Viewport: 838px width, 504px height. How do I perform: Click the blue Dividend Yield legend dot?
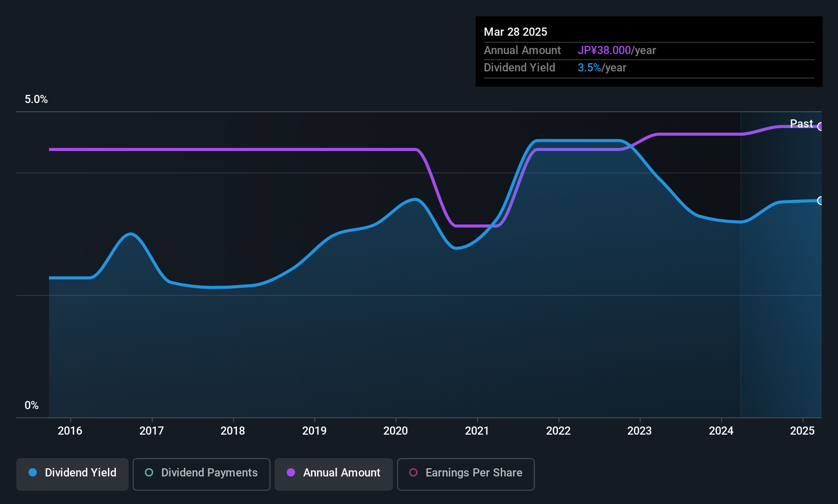33,472
